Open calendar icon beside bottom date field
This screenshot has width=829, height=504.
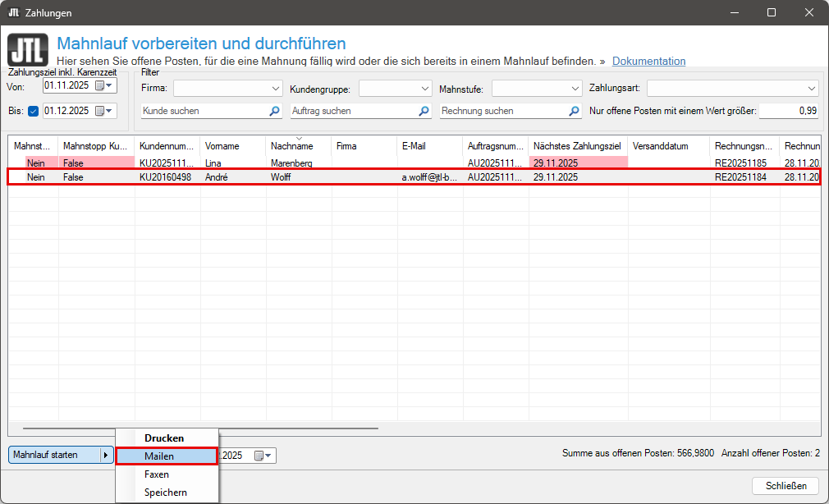[x=260, y=456]
